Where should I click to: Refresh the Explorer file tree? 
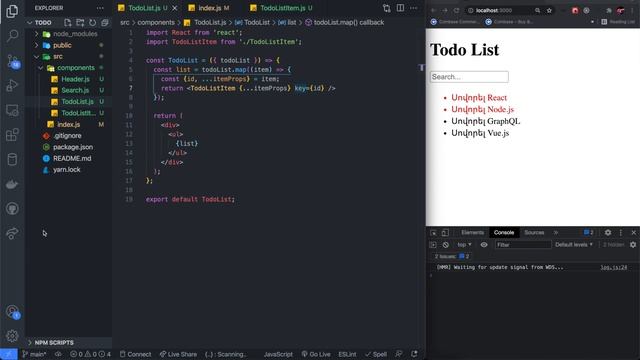pyautogui.click(x=93, y=22)
